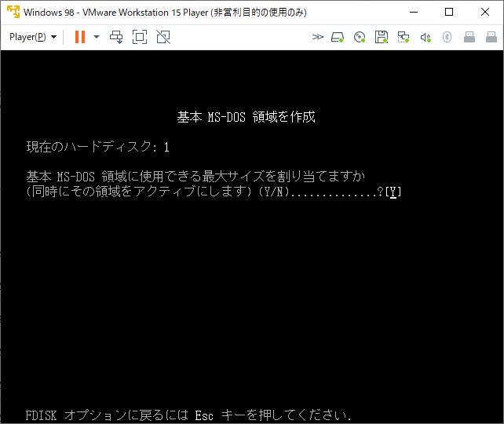Screen dimensions: 504x424
Task: Pause the virtual machine
Action: (80, 37)
